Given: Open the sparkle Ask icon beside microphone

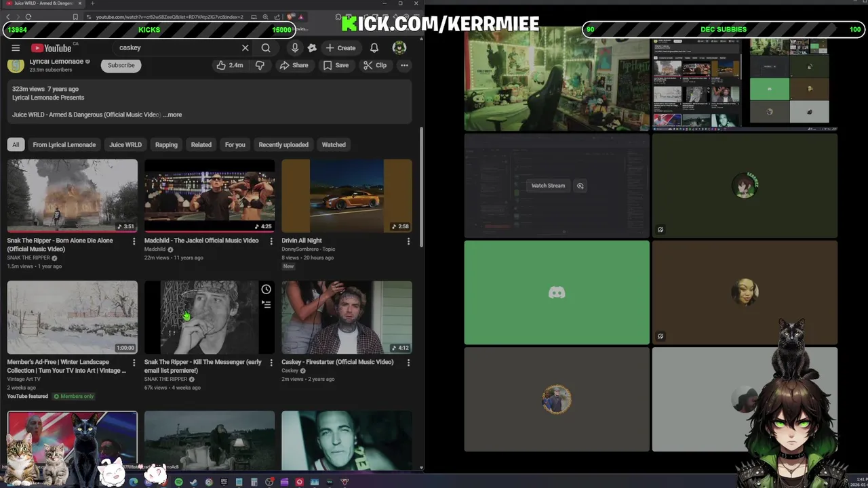Looking at the screenshot, I should 312,47.
